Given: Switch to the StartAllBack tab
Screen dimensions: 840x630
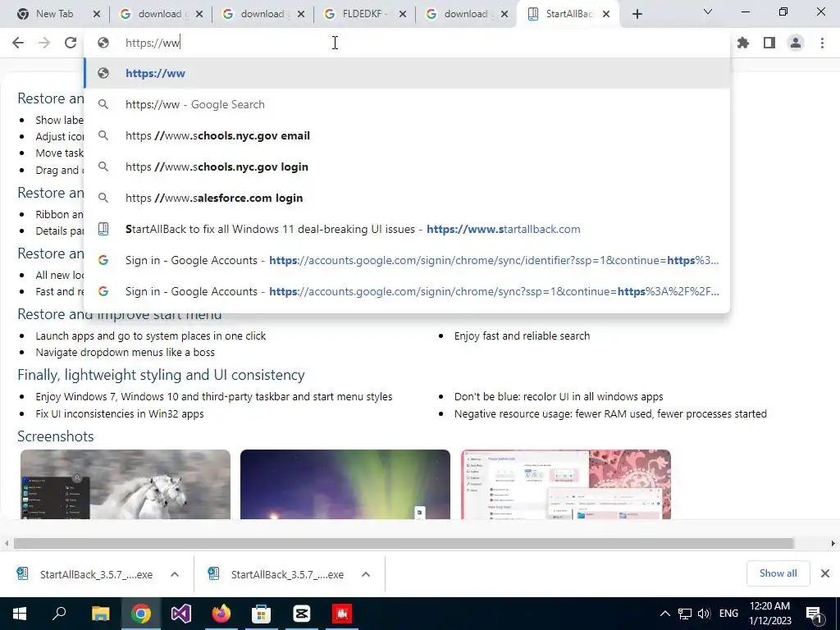Looking at the screenshot, I should [569, 14].
